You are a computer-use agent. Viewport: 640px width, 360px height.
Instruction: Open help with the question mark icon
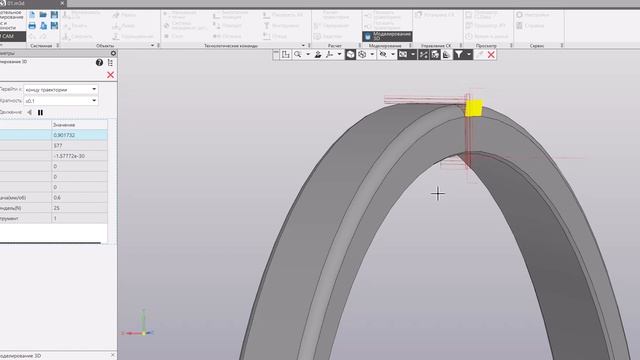99,62
